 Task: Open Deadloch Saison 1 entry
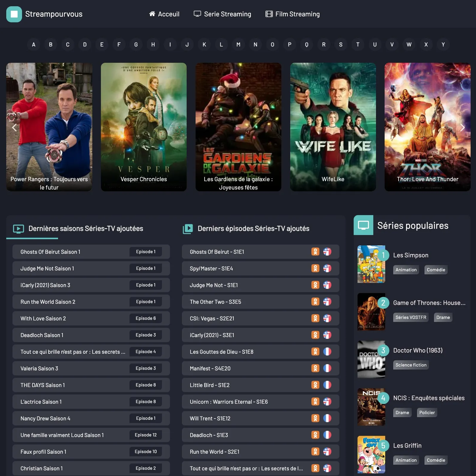point(91,335)
